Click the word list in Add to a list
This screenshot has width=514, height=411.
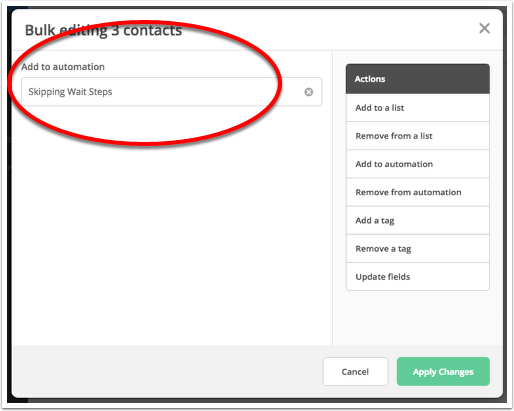click(398, 108)
